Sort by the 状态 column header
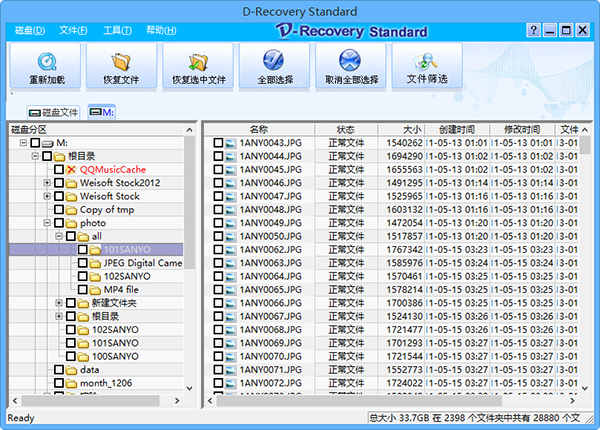 click(346, 130)
